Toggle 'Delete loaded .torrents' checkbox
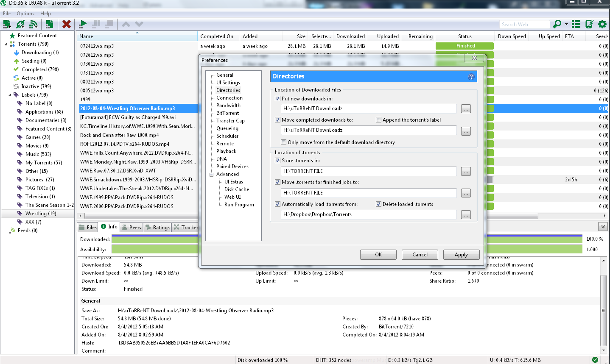Screen dimensions: 610x364 378,204
